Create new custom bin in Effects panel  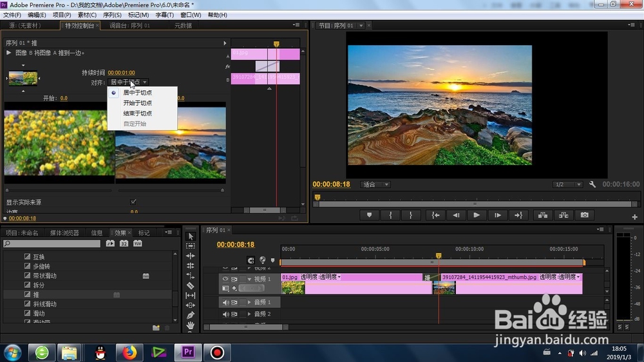click(x=156, y=327)
